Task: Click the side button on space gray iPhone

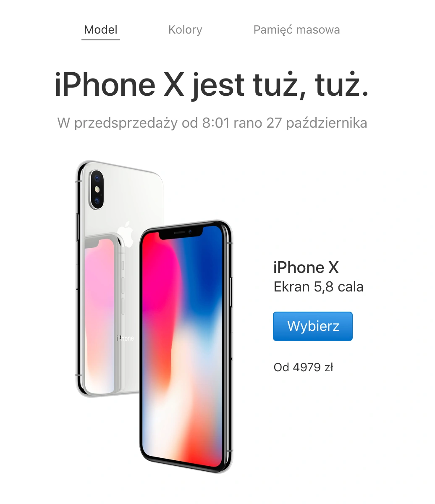Action: click(x=231, y=291)
